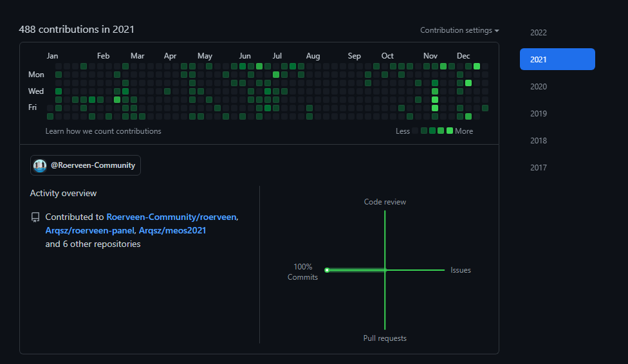This screenshot has height=364, width=628.
Task: Jump to 2017 contributions
Action: pos(539,167)
